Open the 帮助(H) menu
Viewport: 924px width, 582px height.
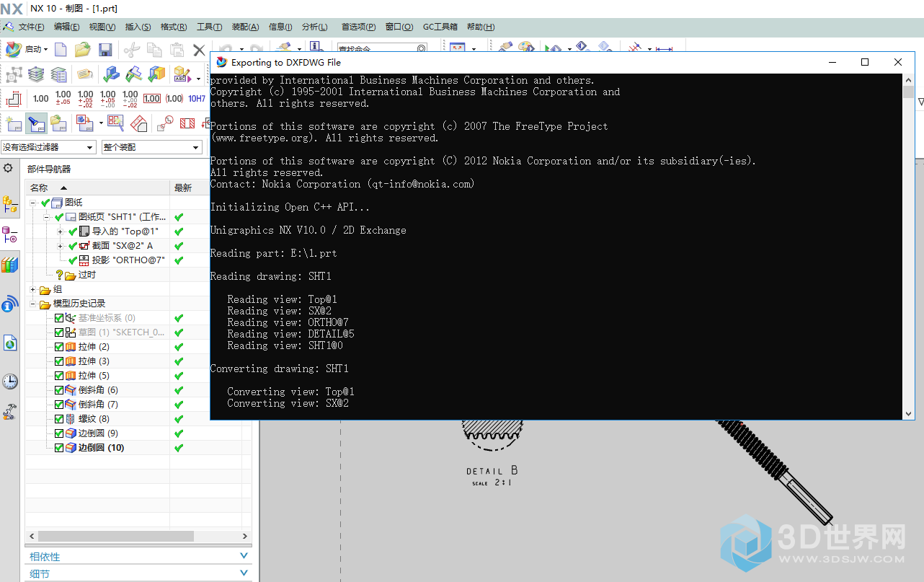click(x=481, y=27)
